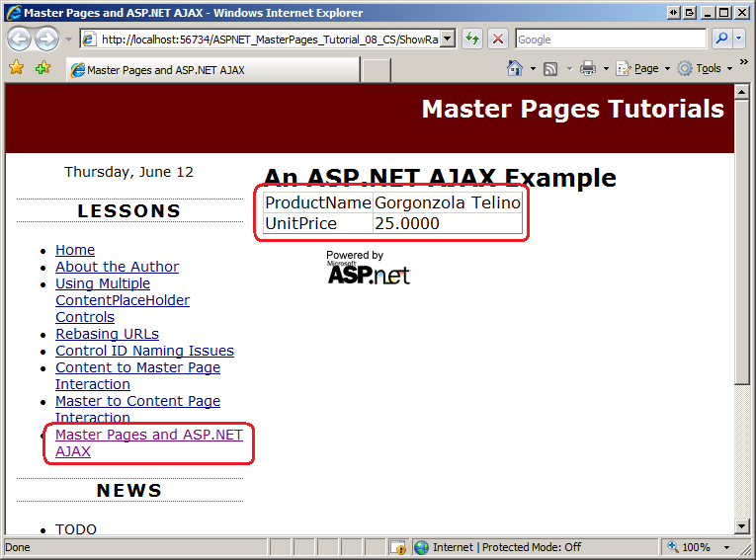The height and width of the screenshot is (560, 756).
Task: Click the Thursday, June 12 date text
Action: click(x=128, y=172)
